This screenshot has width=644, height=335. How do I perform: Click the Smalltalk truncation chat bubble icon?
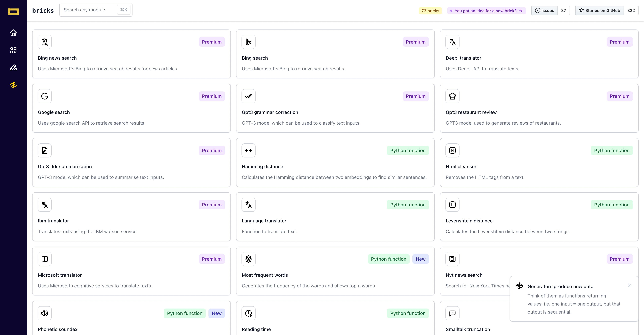tap(452, 313)
